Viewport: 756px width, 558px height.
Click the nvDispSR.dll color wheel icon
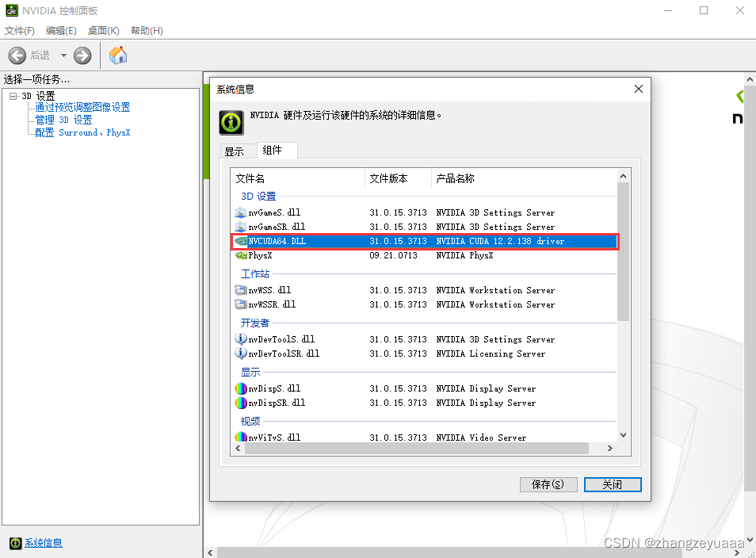(241, 403)
